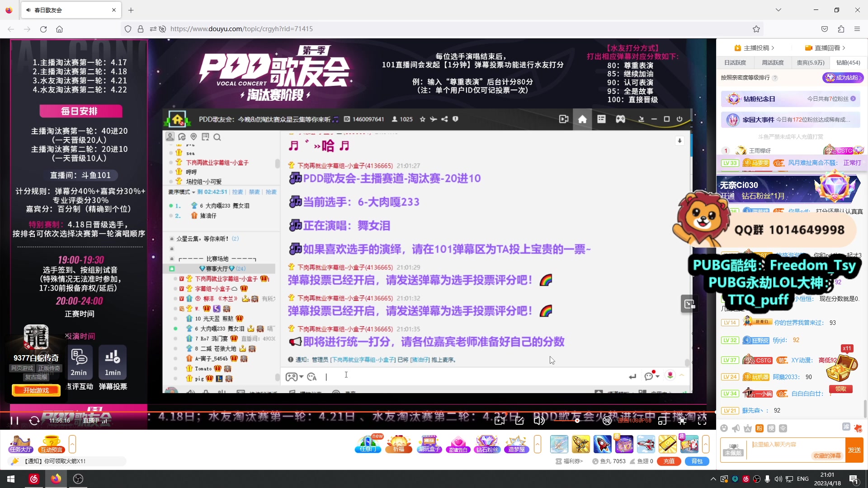This screenshot has width=868, height=488.
Task: Open Firefox extensions puzzle icon
Action: click(841, 29)
